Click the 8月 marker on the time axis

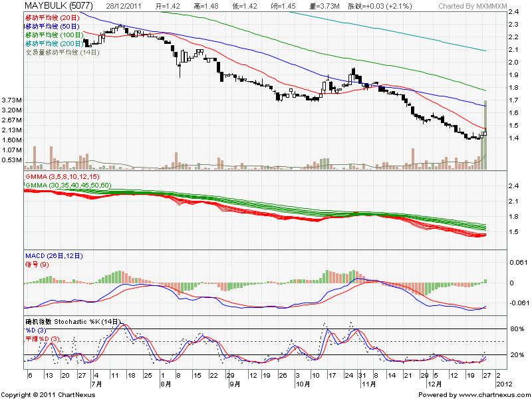(x=165, y=384)
